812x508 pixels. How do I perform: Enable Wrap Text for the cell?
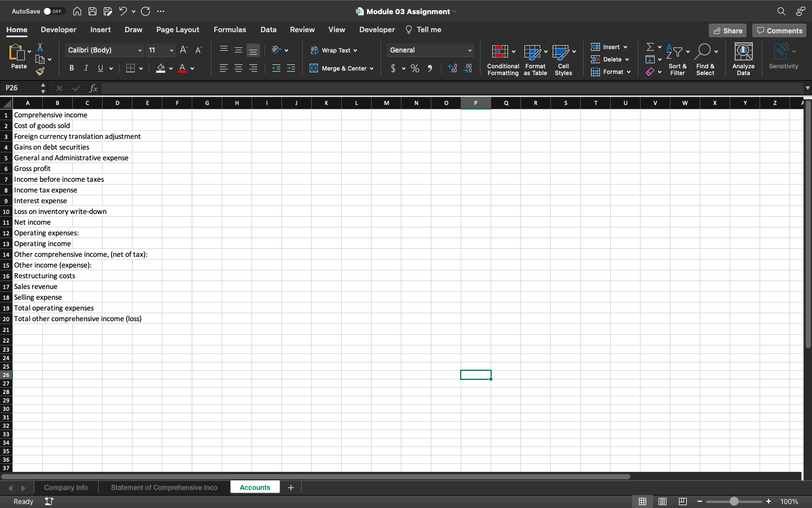click(x=334, y=50)
